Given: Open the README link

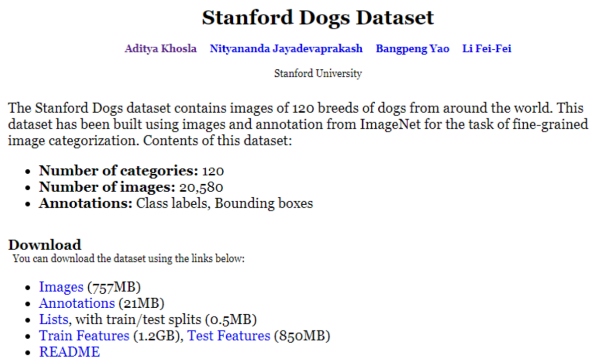Looking at the screenshot, I should pyautogui.click(x=70, y=352).
